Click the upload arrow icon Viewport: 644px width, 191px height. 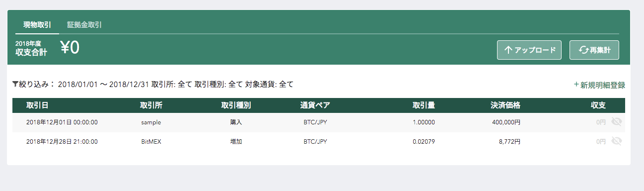coord(508,50)
